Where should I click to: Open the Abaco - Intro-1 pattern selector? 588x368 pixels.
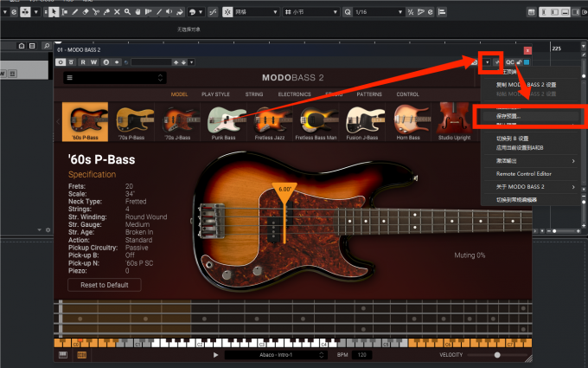[276, 355]
